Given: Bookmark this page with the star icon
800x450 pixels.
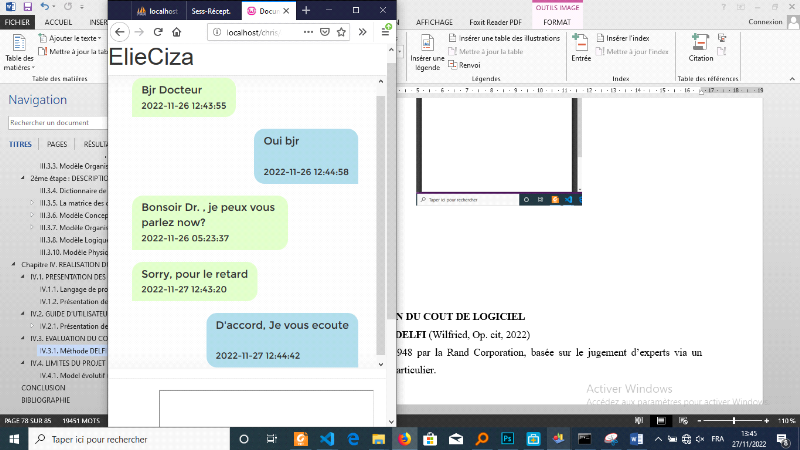Looking at the screenshot, I should pos(341,32).
